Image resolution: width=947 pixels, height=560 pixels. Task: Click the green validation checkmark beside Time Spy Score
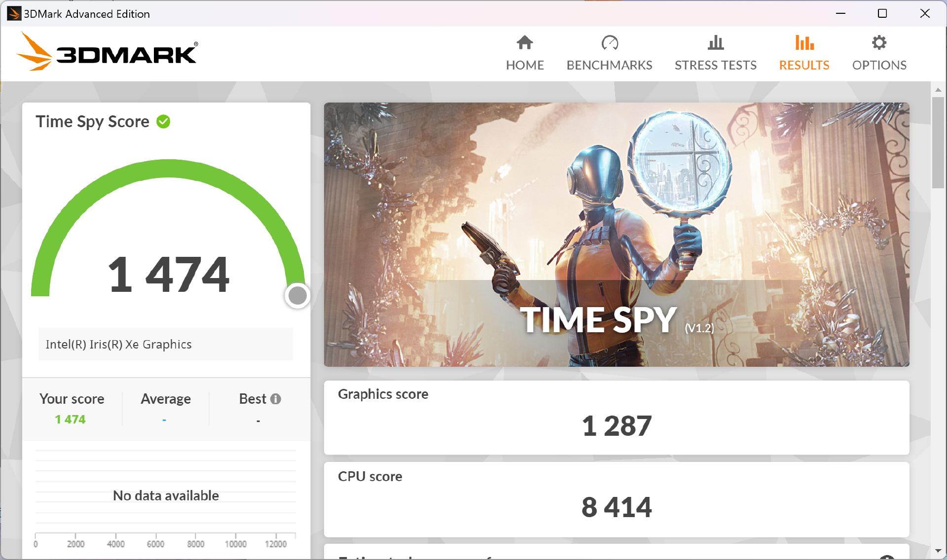[163, 121]
